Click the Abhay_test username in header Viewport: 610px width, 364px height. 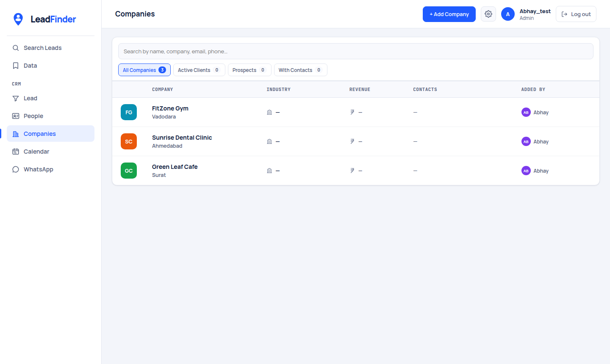point(535,11)
